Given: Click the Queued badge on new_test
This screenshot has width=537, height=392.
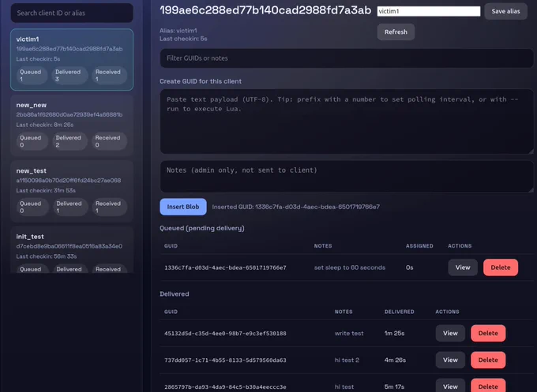Looking at the screenshot, I should (x=32, y=207).
